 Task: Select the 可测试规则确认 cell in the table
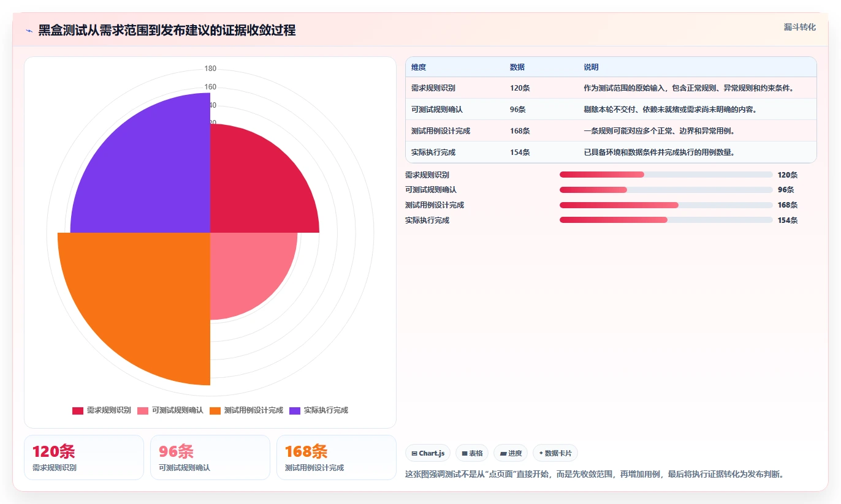[437, 110]
